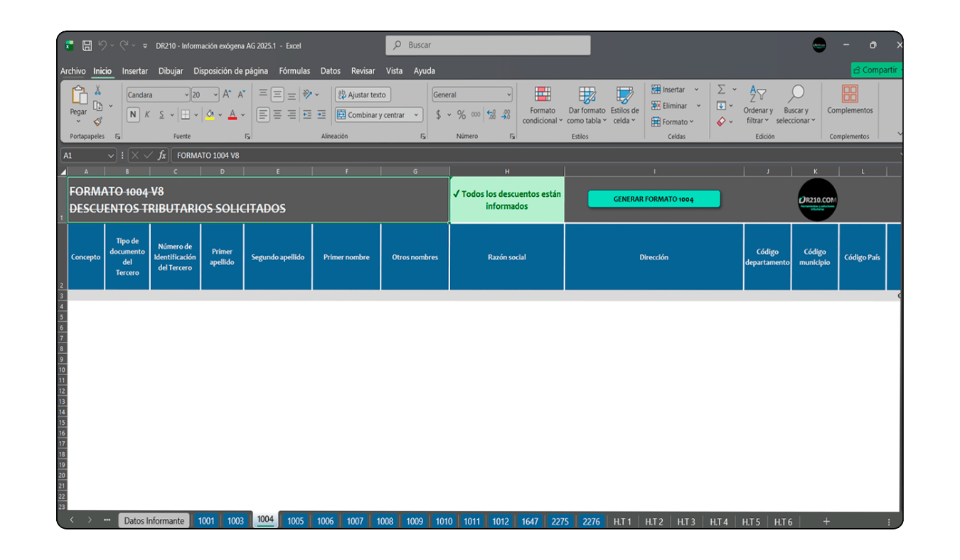Click the Compartir share button
The height and width of the screenshot is (560, 960).
(878, 70)
